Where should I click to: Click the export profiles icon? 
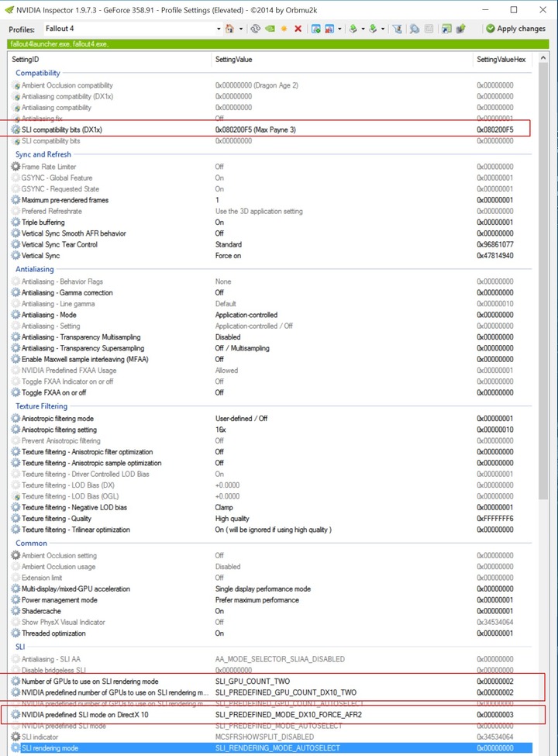(353, 29)
